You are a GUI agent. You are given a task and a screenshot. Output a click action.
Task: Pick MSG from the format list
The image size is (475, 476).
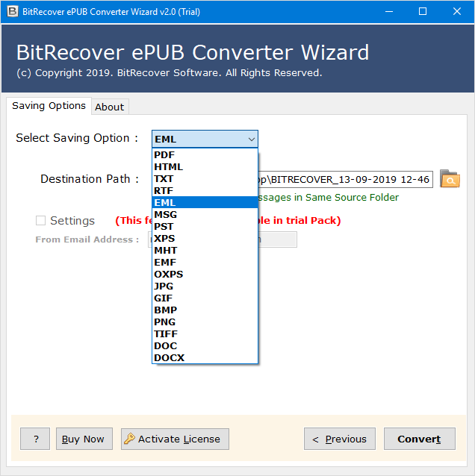(205, 214)
